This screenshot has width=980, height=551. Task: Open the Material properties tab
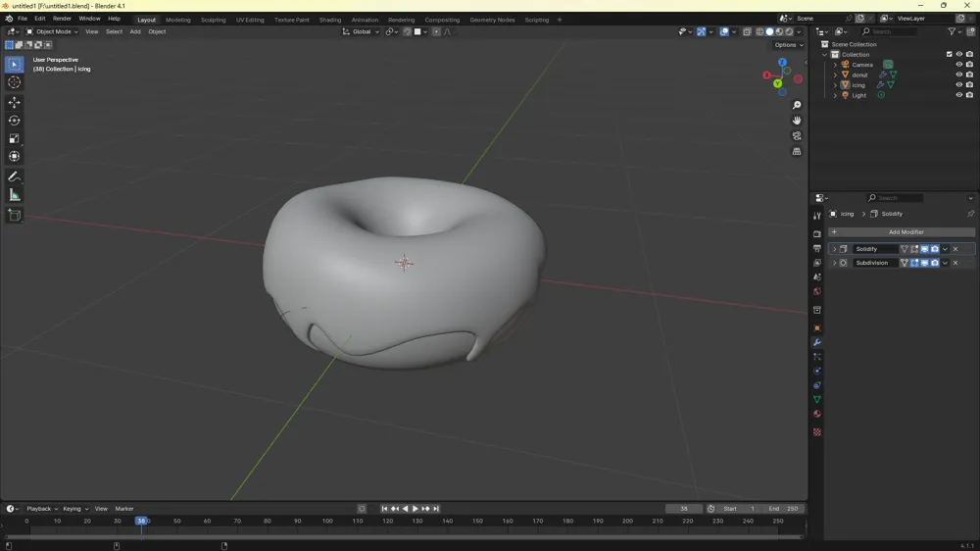817,414
